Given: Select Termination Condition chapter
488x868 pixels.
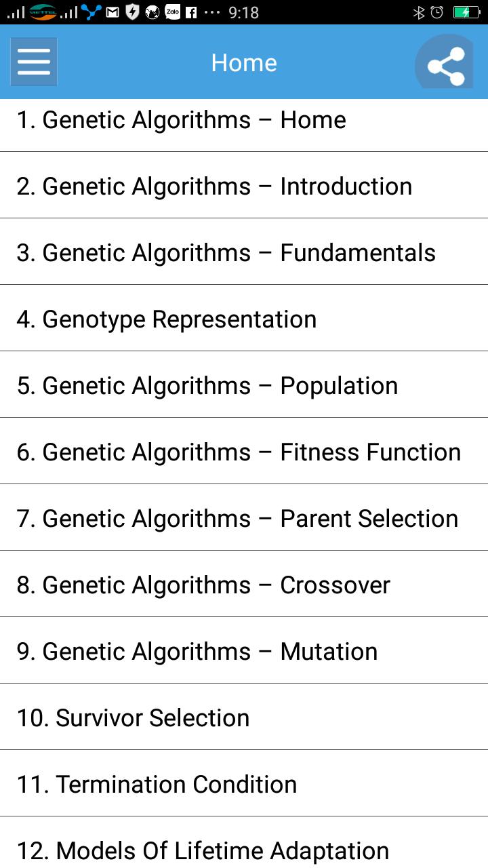Looking at the screenshot, I should (x=244, y=784).
